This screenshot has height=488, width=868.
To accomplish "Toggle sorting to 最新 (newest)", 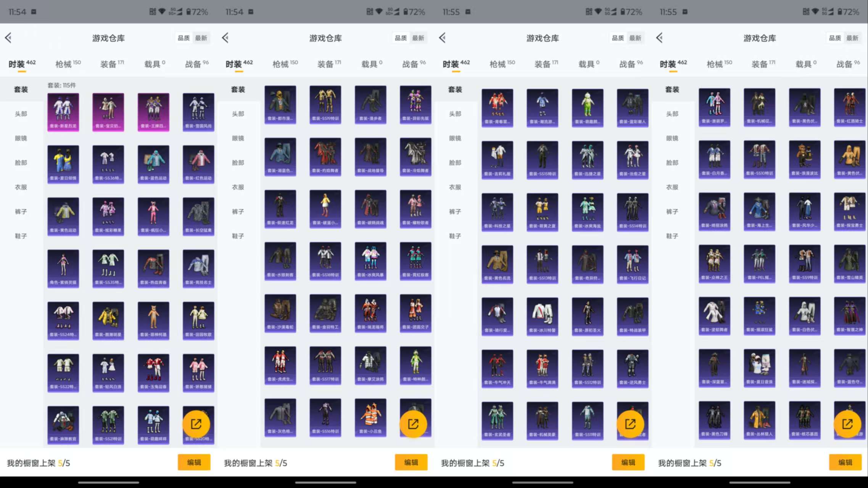I will pos(201,38).
